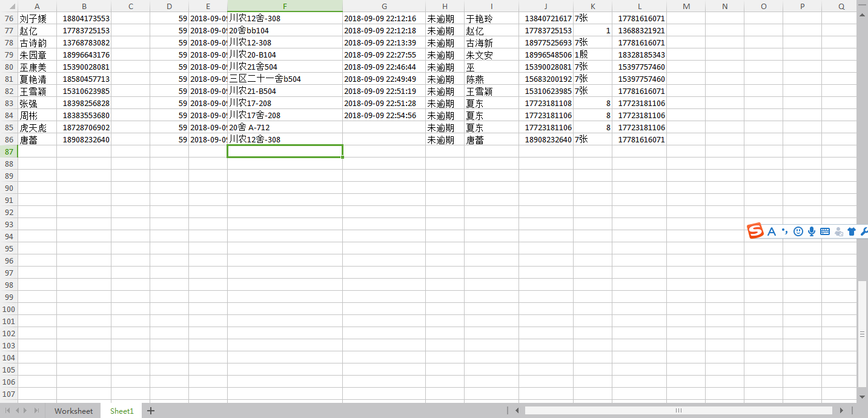
Task: Switch to the Worksheet tab
Action: 73,411
